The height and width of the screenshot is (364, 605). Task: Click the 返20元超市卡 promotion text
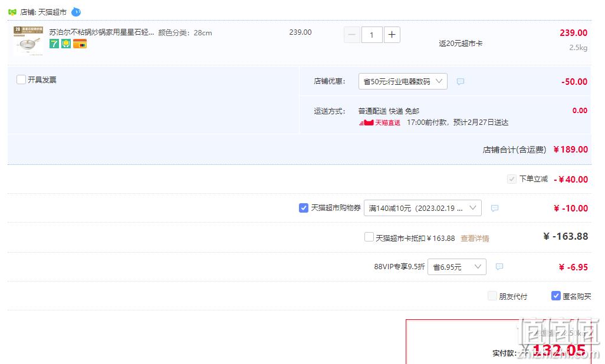pos(461,44)
